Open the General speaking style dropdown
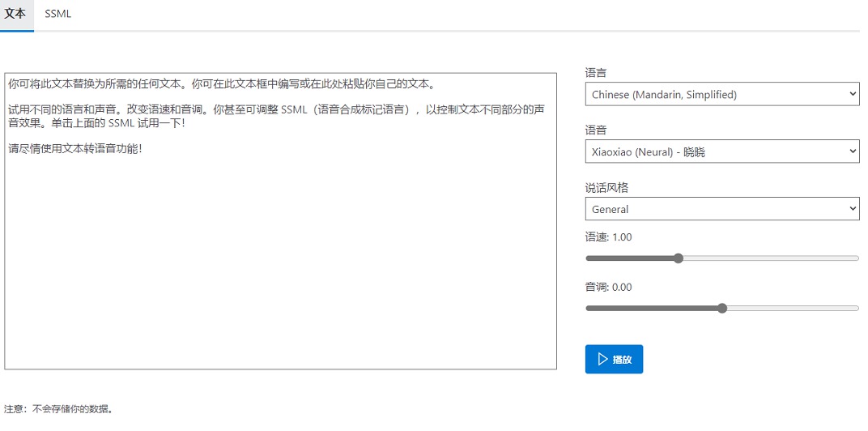This screenshot has width=868, height=431. [713, 209]
